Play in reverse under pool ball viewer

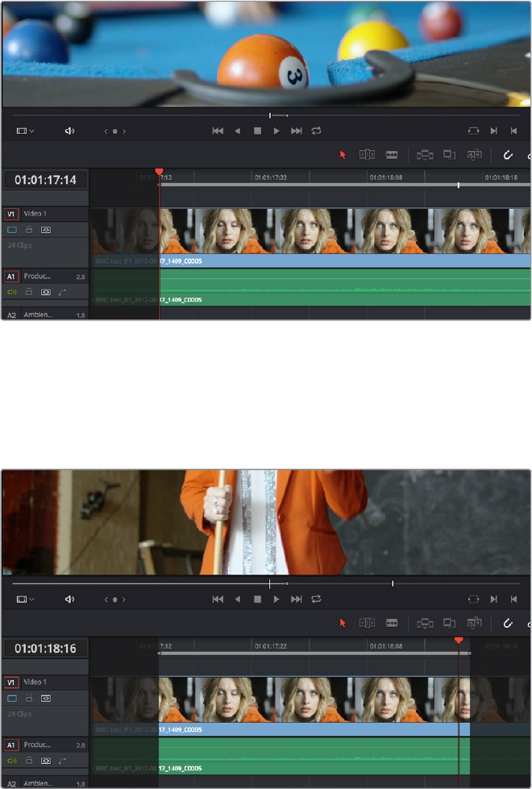pyautogui.click(x=237, y=131)
